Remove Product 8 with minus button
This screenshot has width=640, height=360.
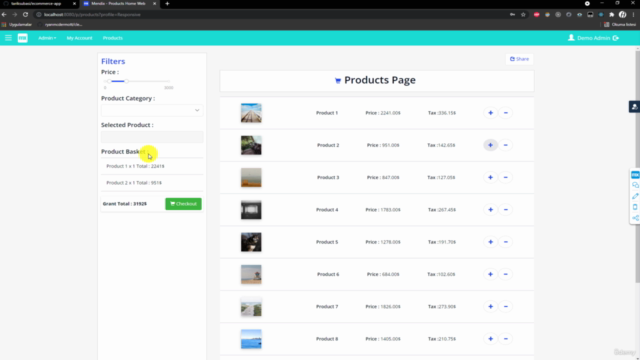(505, 338)
